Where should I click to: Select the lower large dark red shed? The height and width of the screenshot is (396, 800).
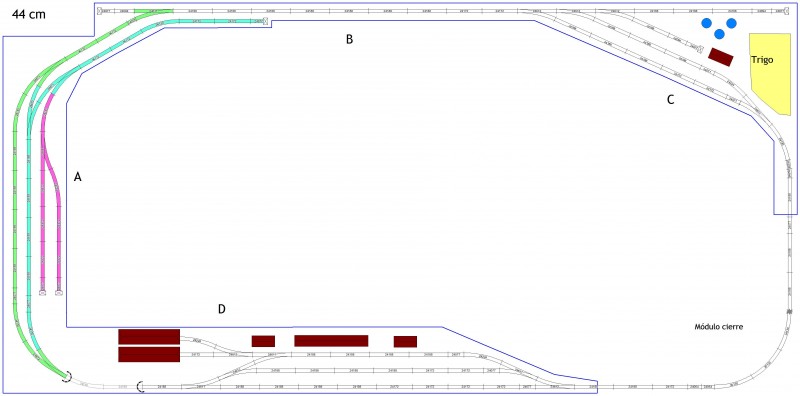(149, 355)
